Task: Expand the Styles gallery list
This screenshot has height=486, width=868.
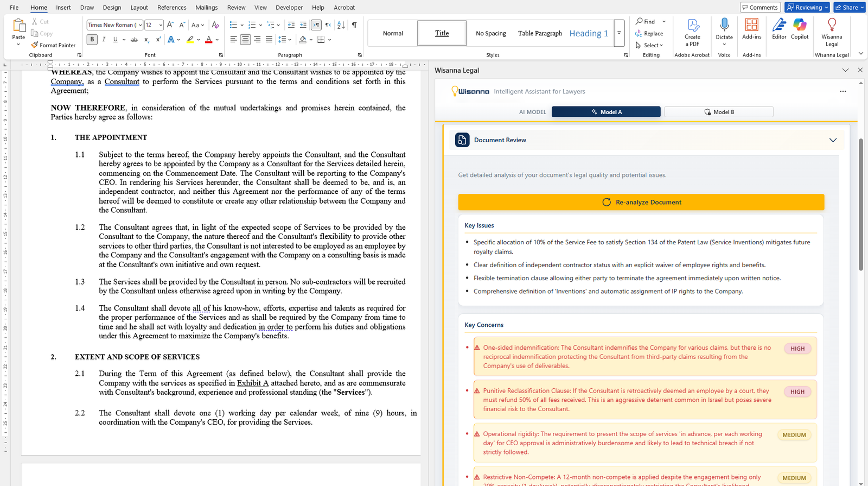Action: [619, 33]
